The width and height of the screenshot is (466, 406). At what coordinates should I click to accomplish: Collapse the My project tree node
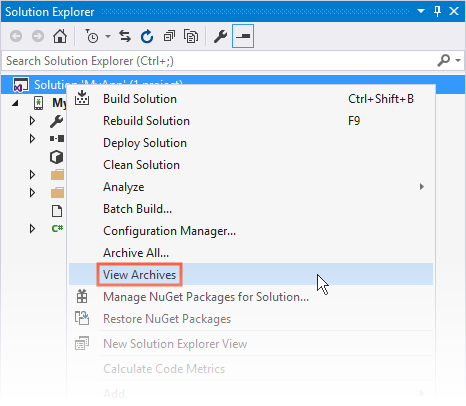(x=15, y=103)
